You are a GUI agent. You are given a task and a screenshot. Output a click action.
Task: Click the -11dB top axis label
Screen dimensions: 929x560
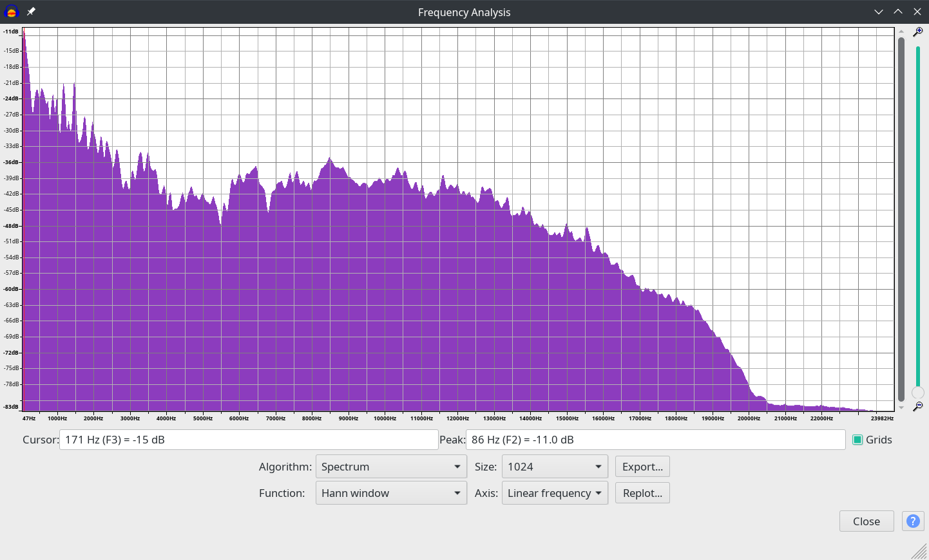pos(11,32)
